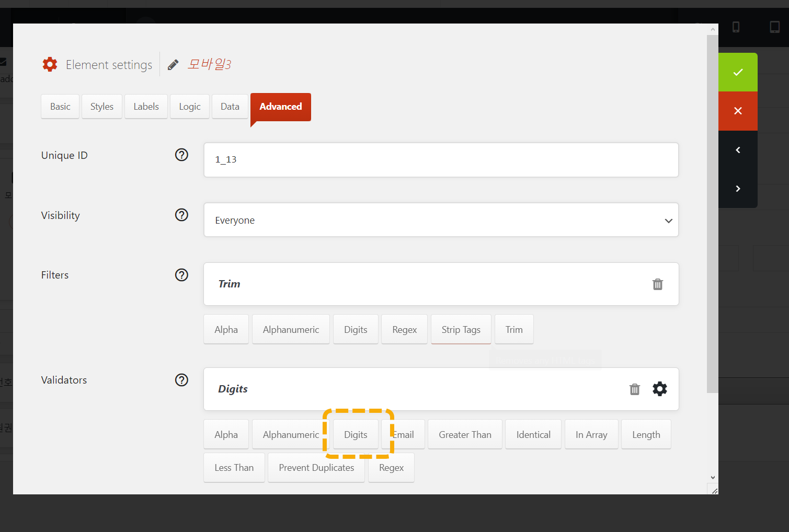Close settings with the red X button
This screenshot has height=532, width=789.
[x=738, y=111]
